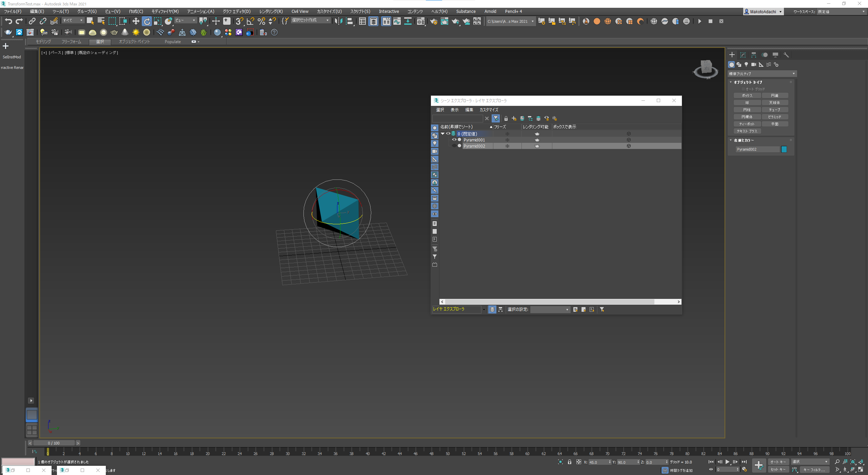Click the play animation button
The image size is (868, 475).
[x=727, y=462]
